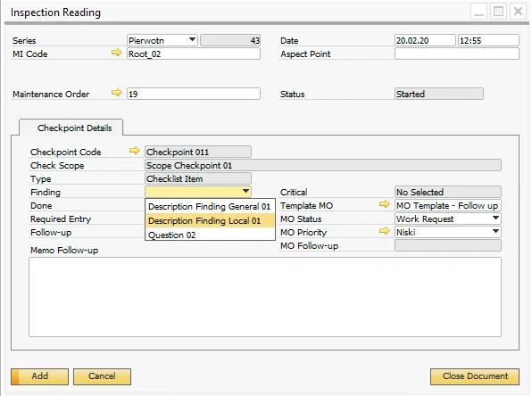Open the MO Status dropdown
The height and width of the screenshot is (396, 532).
[x=495, y=219]
